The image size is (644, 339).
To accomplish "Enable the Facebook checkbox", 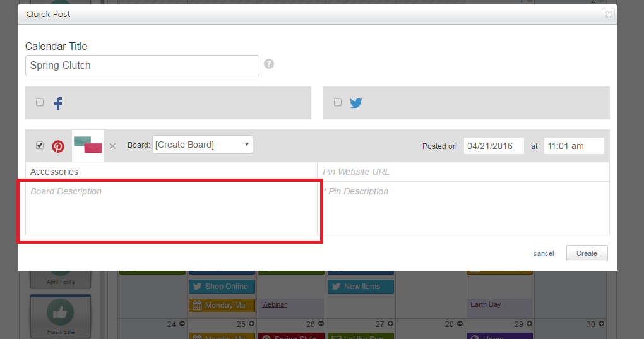I will click(x=40, y=102).
